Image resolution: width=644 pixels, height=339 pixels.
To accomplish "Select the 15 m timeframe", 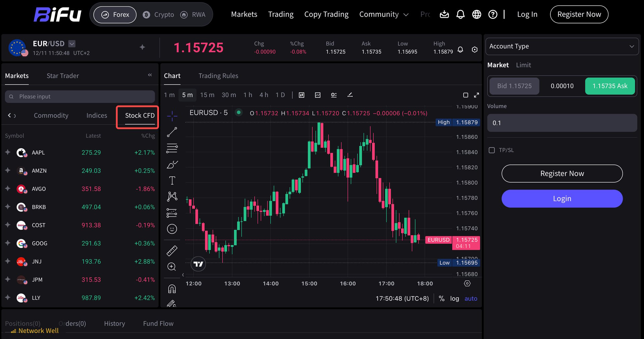I will [207, 95].
